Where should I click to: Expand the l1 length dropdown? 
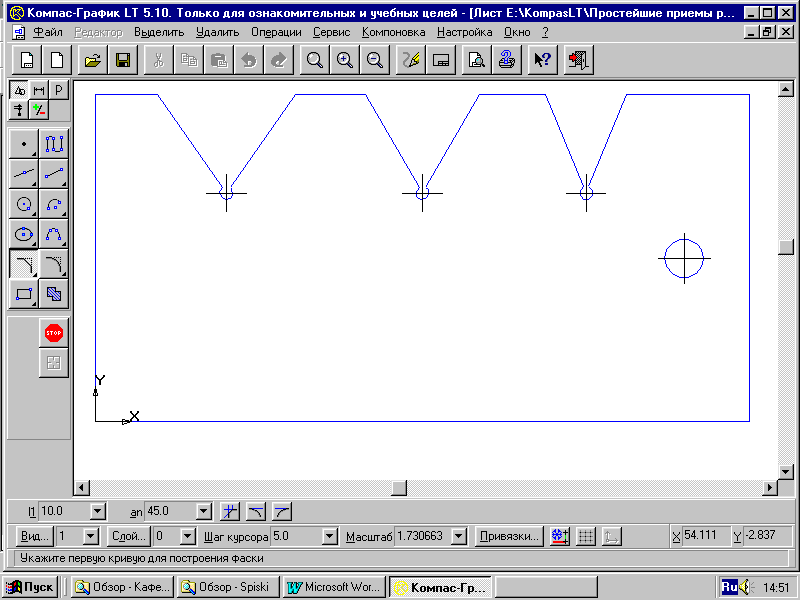click(x=97, y=511)
